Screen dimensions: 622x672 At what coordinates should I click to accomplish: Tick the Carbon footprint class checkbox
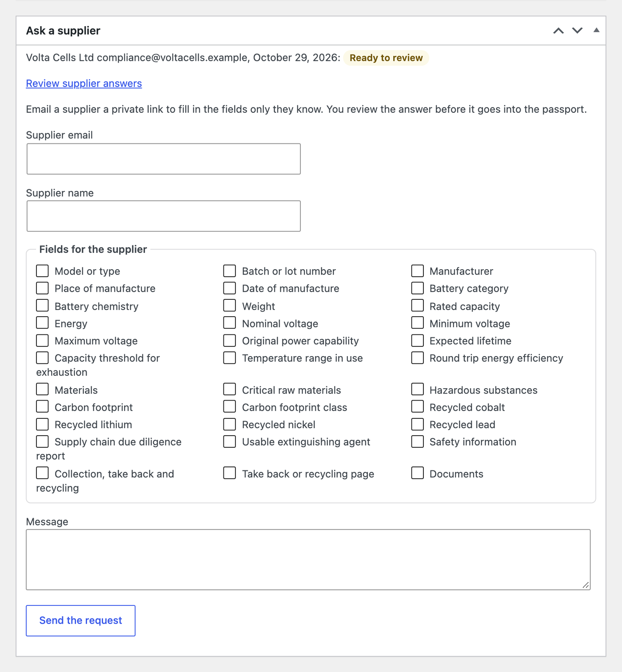coord(230,407)
